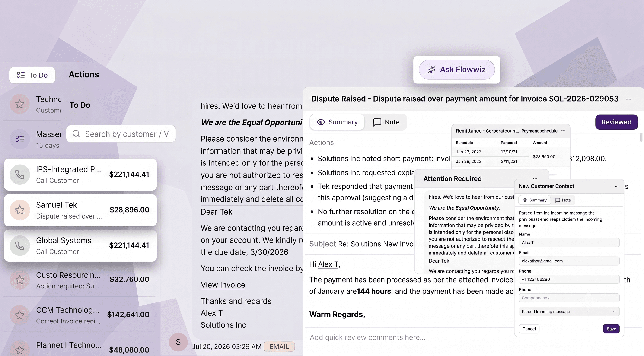Edit the Name field Alex T

[x=569, y=242]
